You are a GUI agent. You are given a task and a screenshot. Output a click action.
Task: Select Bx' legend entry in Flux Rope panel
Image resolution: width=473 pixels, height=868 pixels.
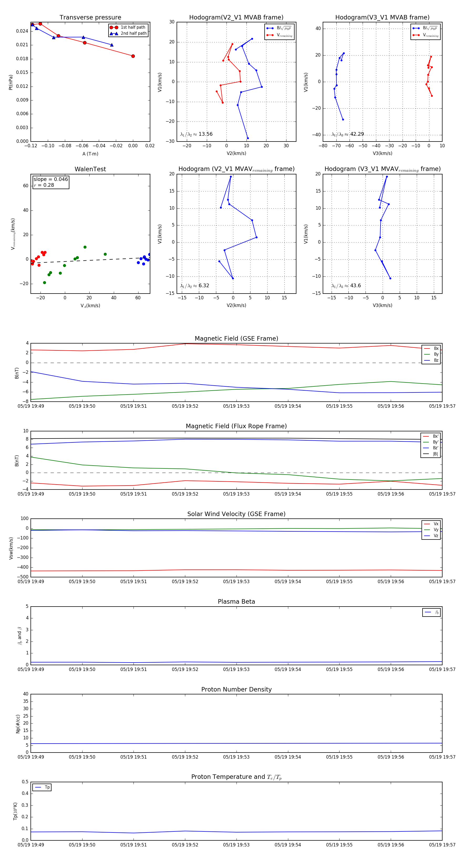431,436
